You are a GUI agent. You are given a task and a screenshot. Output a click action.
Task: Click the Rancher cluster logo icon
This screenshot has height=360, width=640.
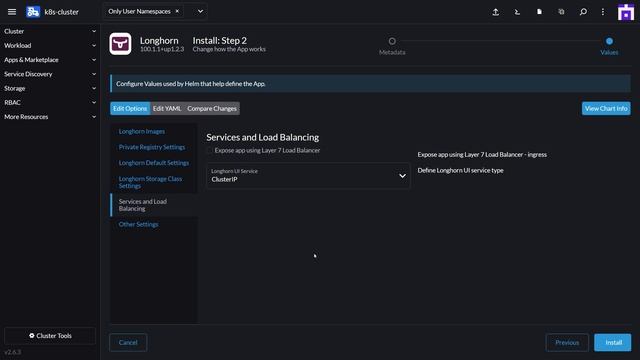(33, 12)
